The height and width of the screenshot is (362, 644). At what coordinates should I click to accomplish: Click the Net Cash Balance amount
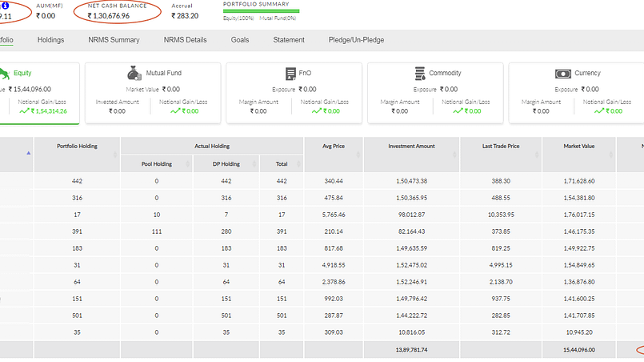click(x=109, y=16)
